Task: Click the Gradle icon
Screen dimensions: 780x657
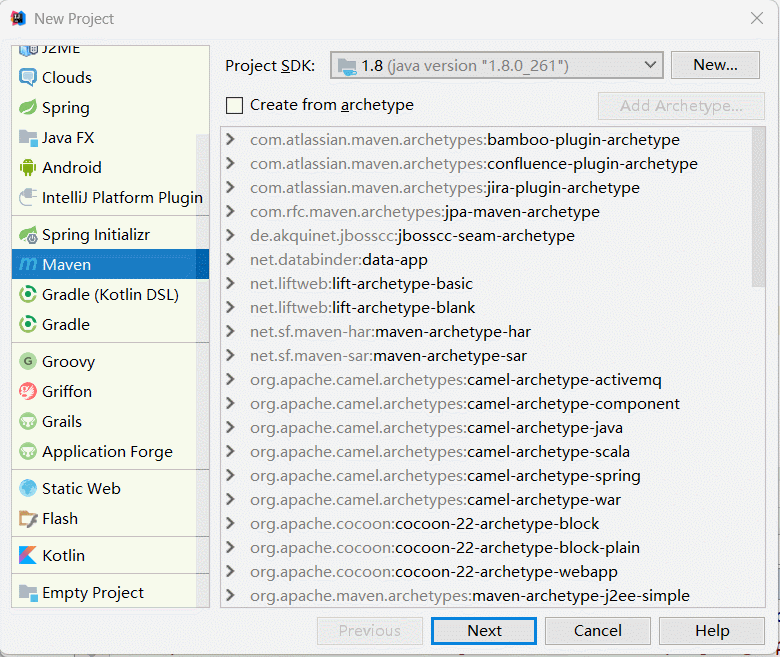Action: click(x=28, y=324)
